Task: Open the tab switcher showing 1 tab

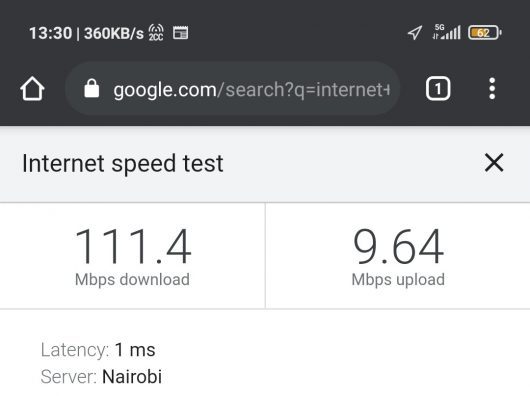Action: tap(438, 89)
